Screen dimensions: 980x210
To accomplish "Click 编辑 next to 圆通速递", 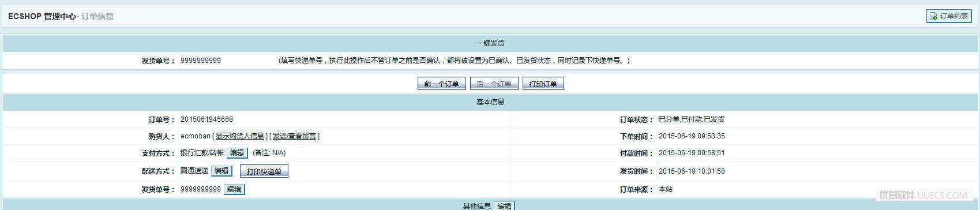I will (x=221, y=171).
